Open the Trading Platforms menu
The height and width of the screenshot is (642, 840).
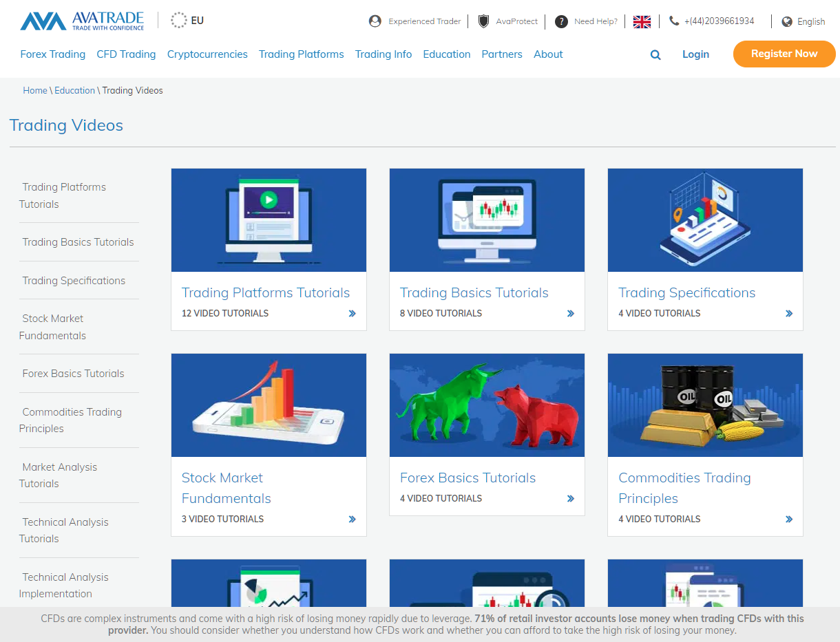[302, 54]
